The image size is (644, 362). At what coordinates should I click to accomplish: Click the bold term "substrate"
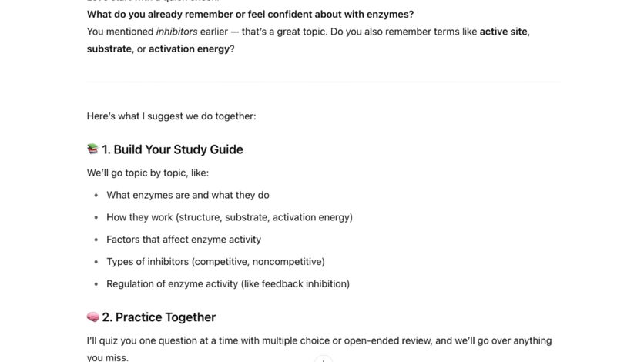[109, 49]
